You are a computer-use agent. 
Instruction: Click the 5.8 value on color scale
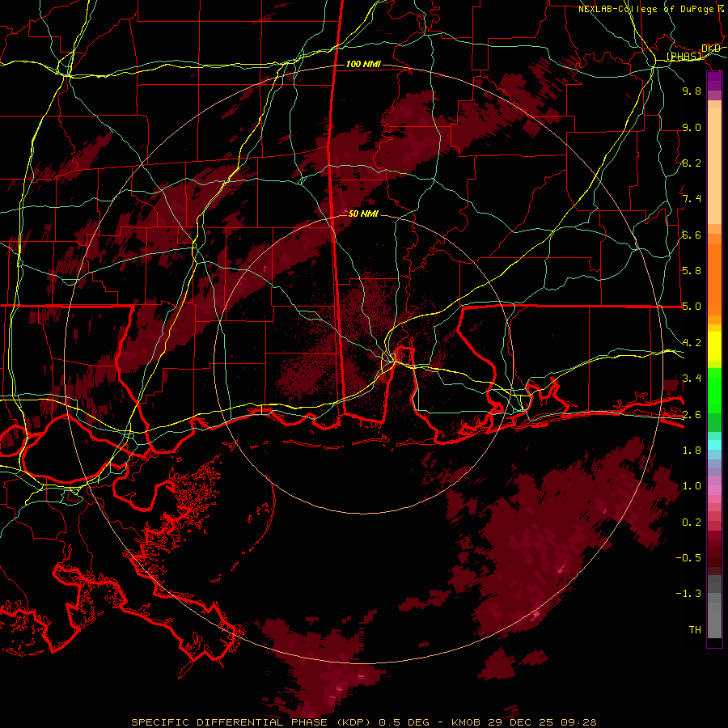point(692,271)
